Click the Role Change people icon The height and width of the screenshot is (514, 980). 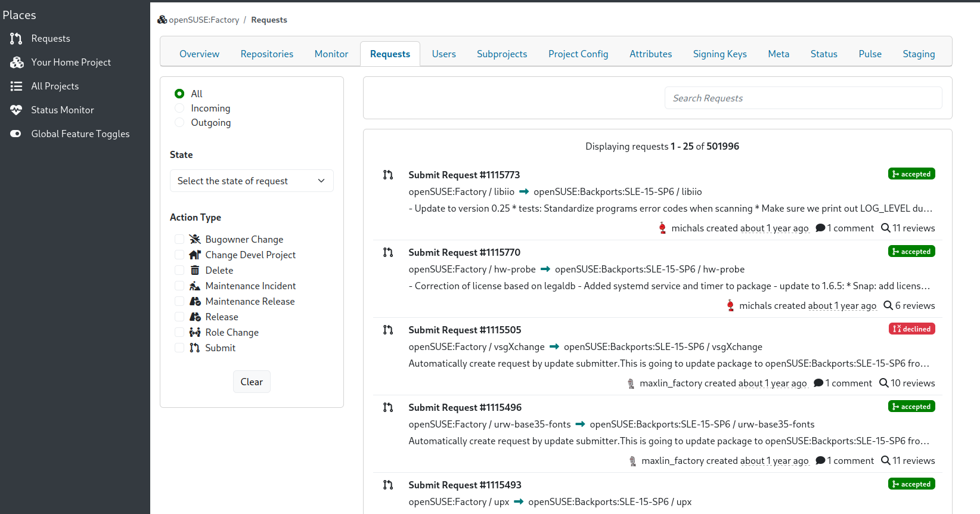click(x=195, y=332)
